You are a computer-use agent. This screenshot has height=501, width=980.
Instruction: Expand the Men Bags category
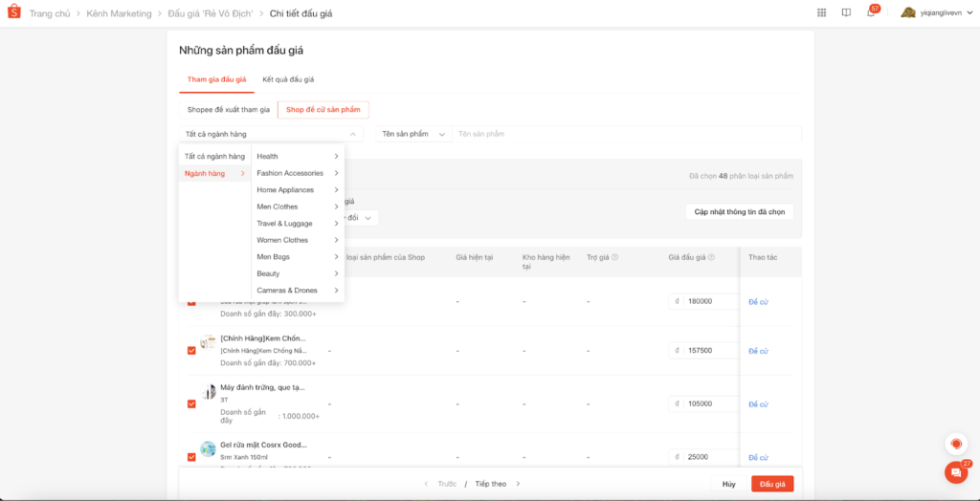point(298,257)
